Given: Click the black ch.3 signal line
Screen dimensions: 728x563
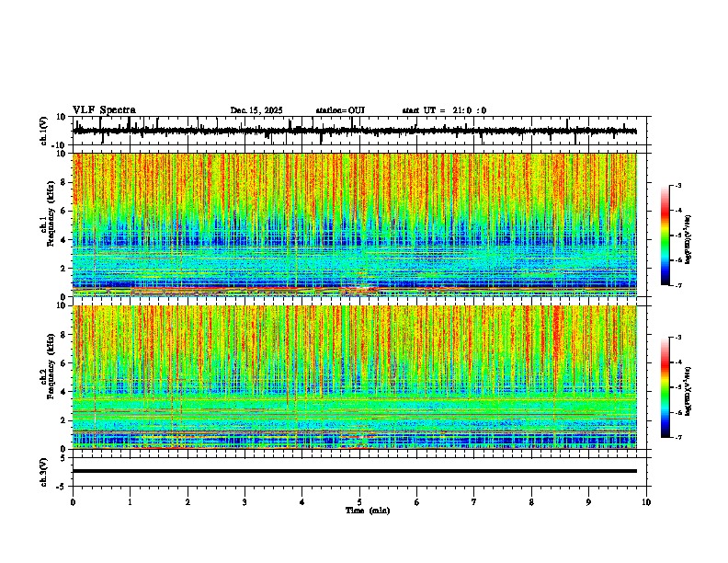Looking at the screenshot, I should click(355, 471).
